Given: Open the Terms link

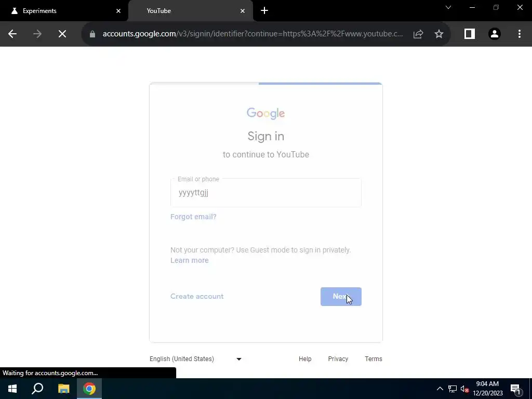Looking at the screenshot, I should point(374,359).
